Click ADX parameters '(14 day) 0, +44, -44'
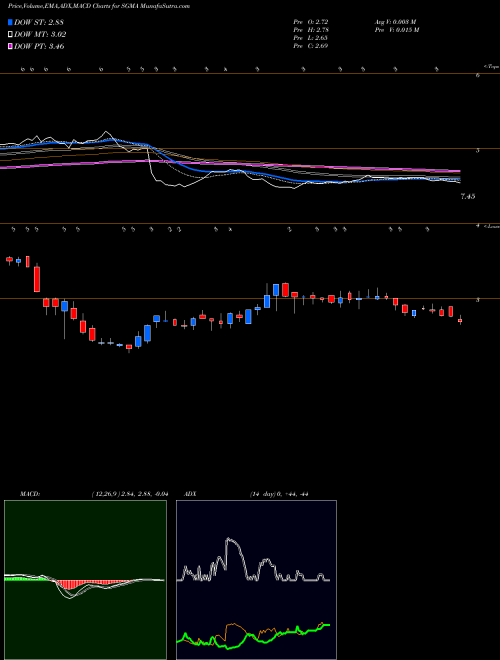 tap(279, 494)
